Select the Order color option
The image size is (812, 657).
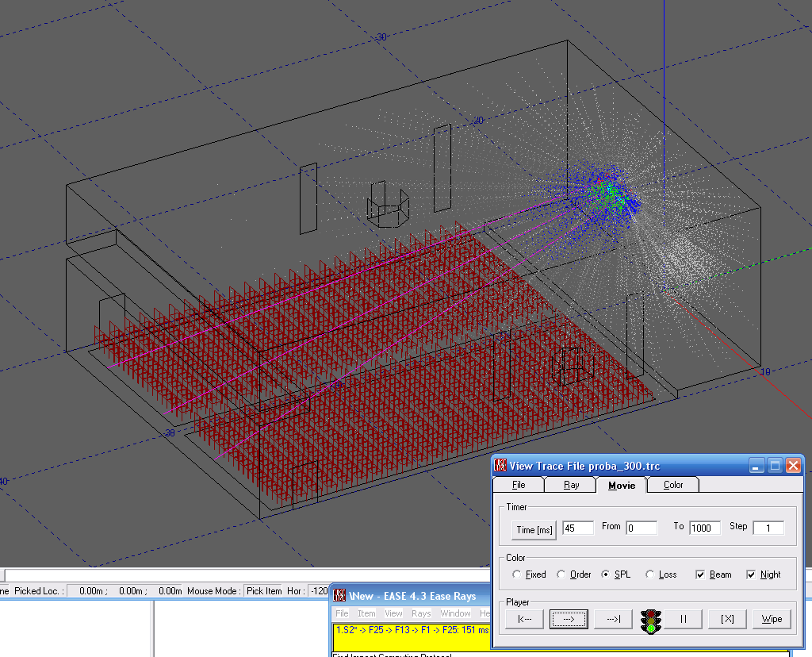[574, 574]
